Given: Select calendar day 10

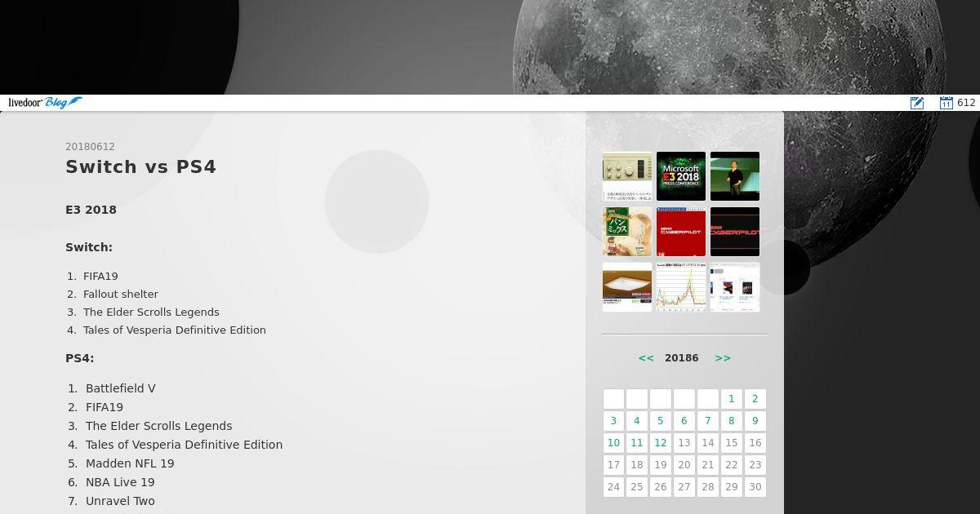Looking at the screenshot, I should point(613,443).
